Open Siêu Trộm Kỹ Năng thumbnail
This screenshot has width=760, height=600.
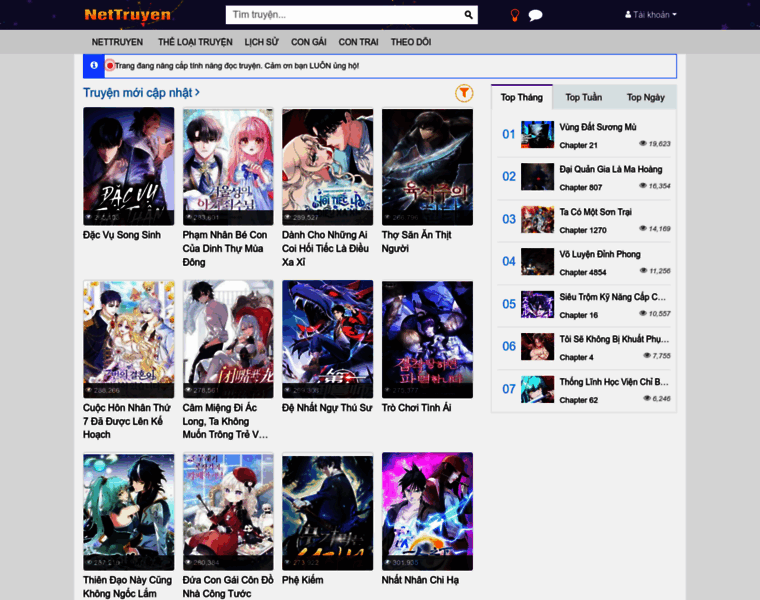[x=538, y=304]
